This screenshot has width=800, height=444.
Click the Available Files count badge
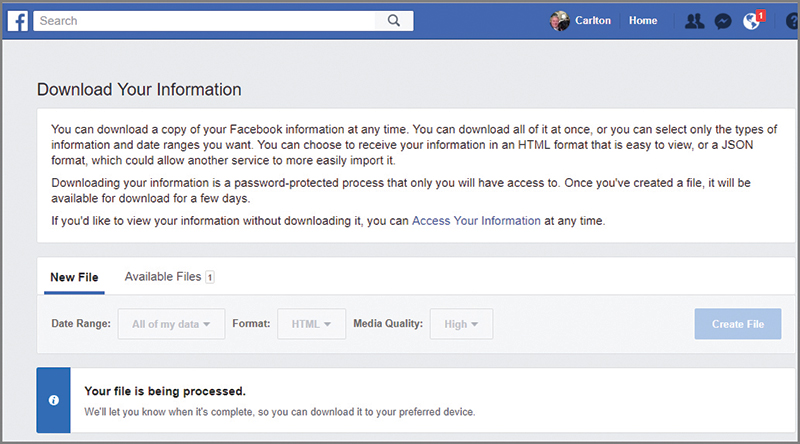coord(210,277)
